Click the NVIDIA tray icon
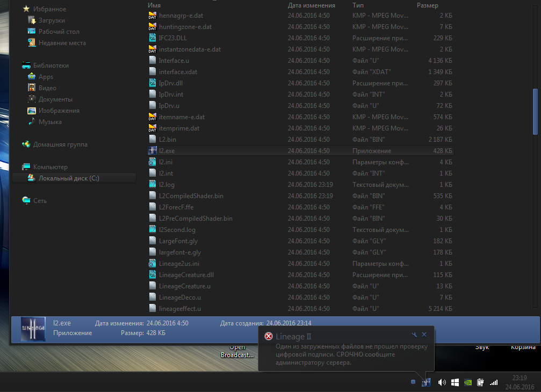The height and width of the screenshot is (392, 541). point(468,382)
